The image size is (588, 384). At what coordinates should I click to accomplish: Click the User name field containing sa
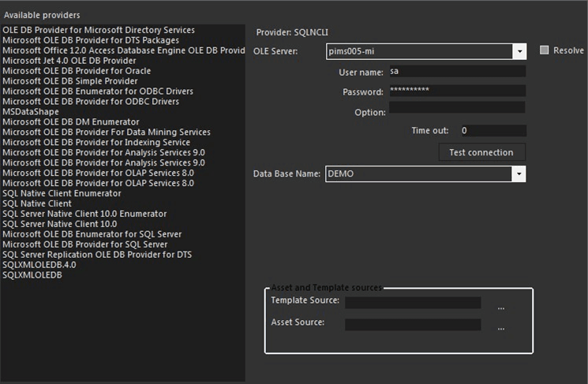point(458,71)
